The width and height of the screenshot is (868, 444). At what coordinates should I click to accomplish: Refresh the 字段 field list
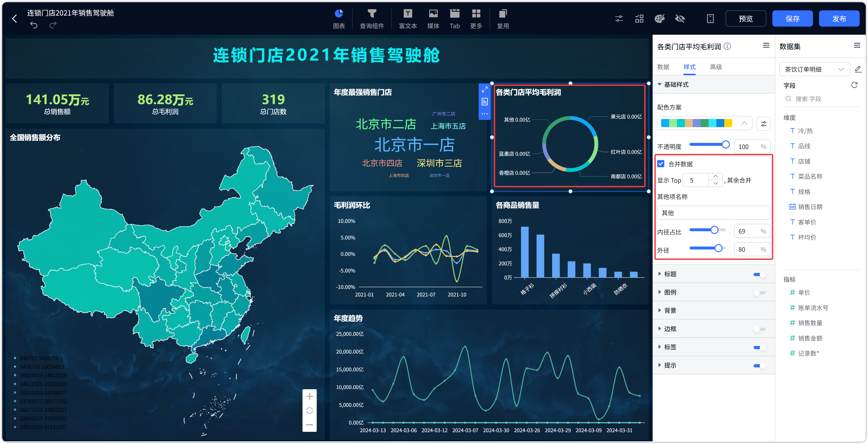[x=854, y=85]
